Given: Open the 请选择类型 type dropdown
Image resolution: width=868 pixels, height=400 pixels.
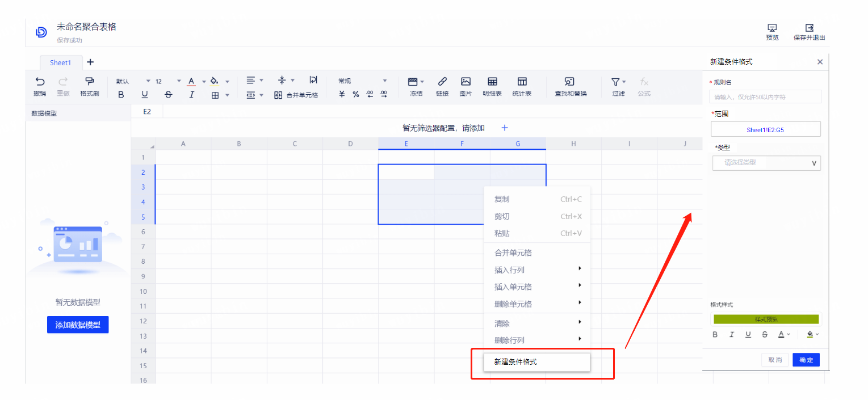Looking at the screenshot, I should pos(766,163).
